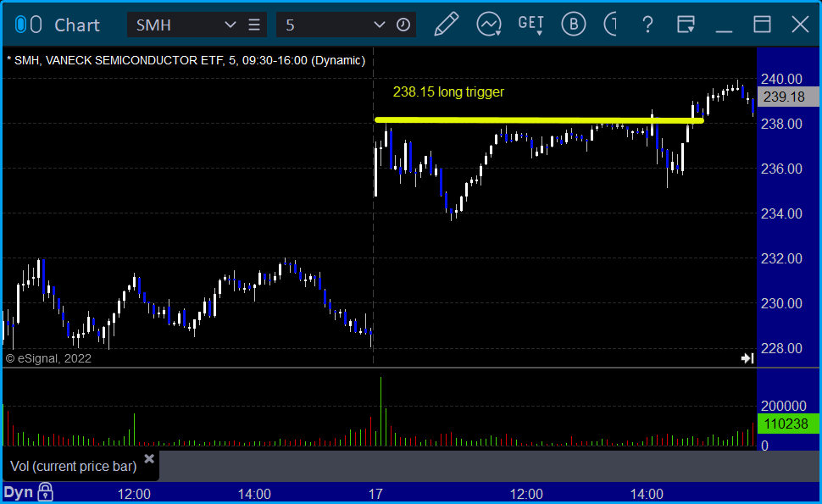Click the 240.00 price axis label
Screen dimensions: 822x504
pos(781,79)
